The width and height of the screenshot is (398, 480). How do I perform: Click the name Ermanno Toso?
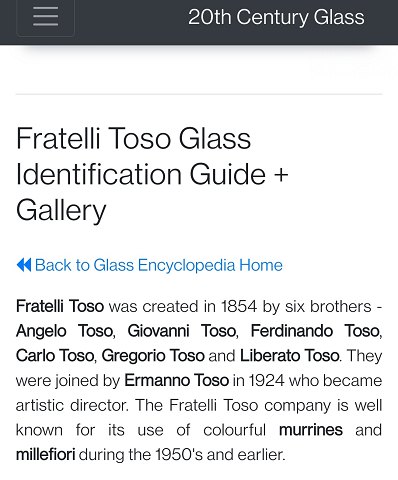click(177, 380)
